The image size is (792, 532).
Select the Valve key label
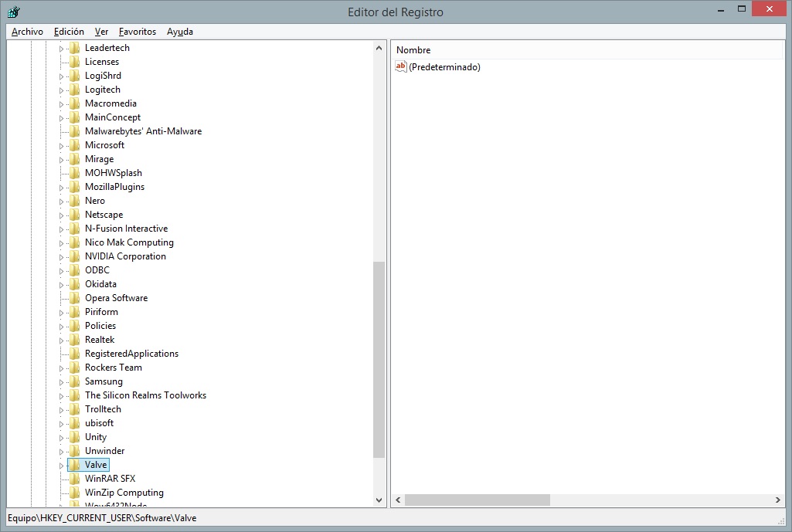(96, 464)
